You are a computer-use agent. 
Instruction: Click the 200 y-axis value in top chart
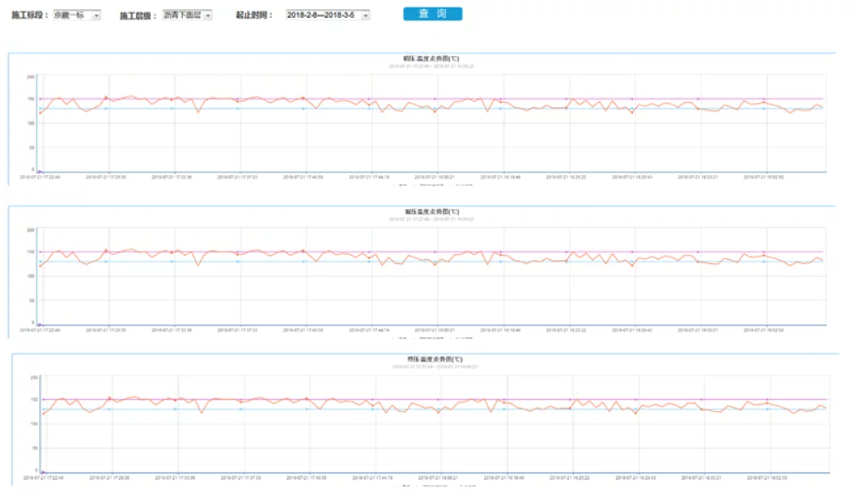[x=31, y=77]
